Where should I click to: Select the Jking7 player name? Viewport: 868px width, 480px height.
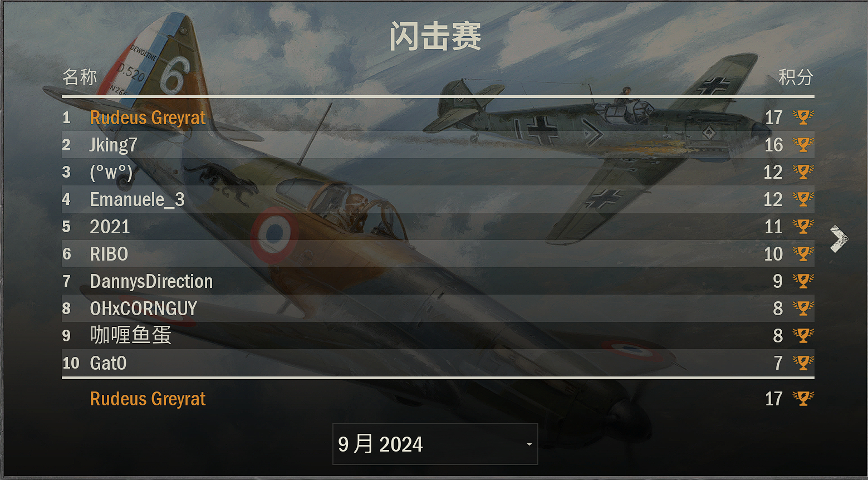(113, 145)
